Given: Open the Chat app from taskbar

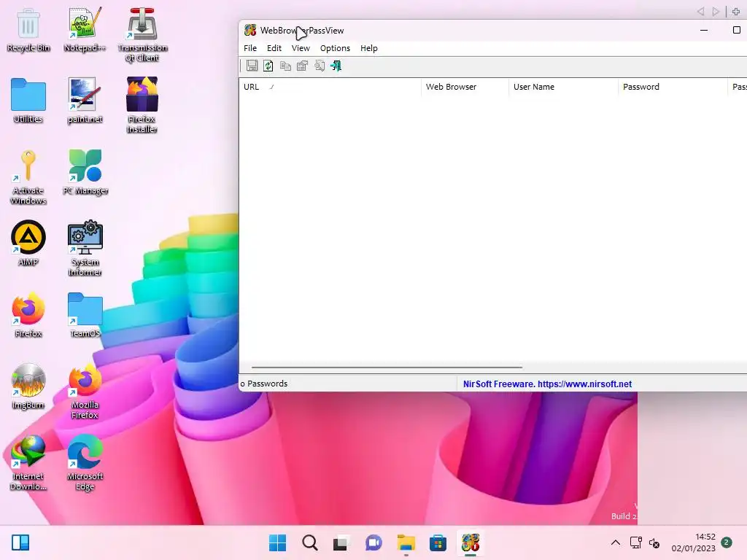Looking at the screenshot, I should tap(373, 542).
